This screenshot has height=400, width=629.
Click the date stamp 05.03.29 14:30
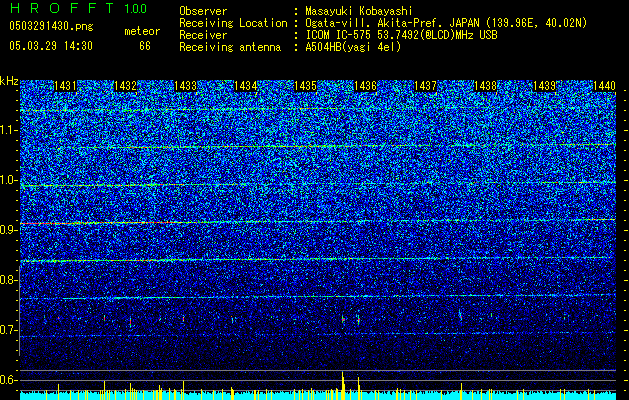click(51, 46)
